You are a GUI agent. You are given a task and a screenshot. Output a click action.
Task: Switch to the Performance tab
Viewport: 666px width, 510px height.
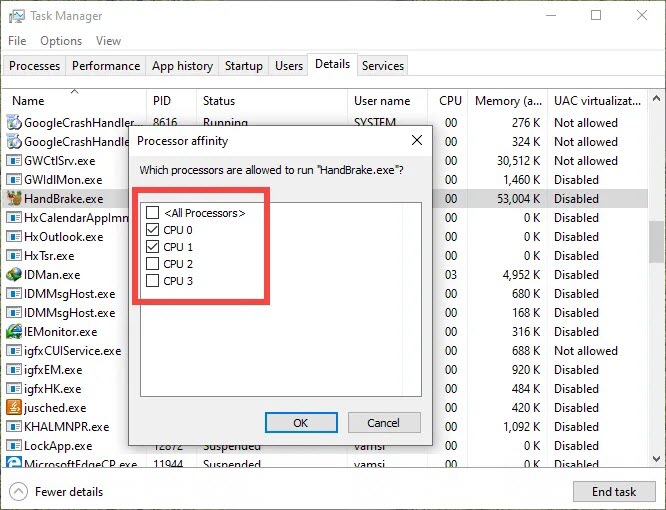click(x=106, y=66)
